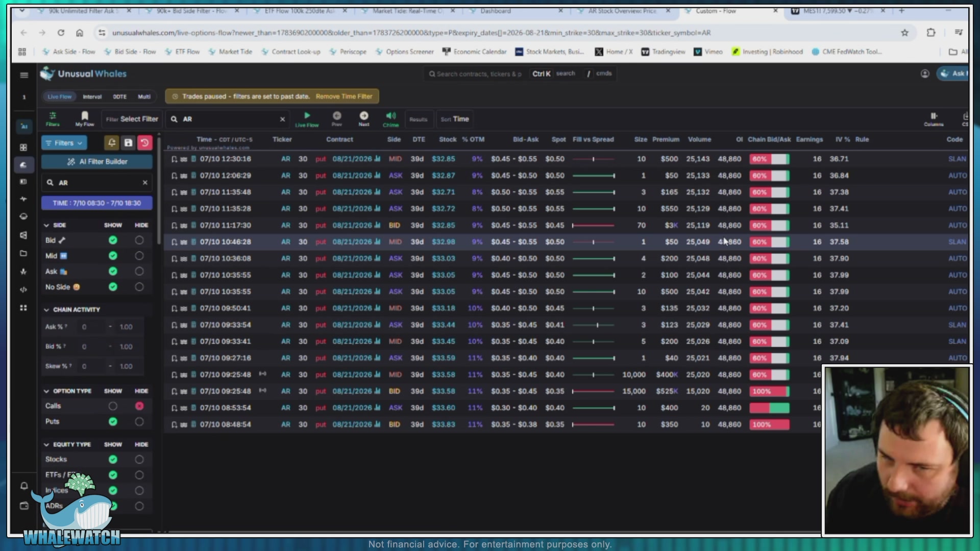Enable Hide for Ask side
Image resolution: width=980 pixels, height=551 pixels.
click(139, 271)
